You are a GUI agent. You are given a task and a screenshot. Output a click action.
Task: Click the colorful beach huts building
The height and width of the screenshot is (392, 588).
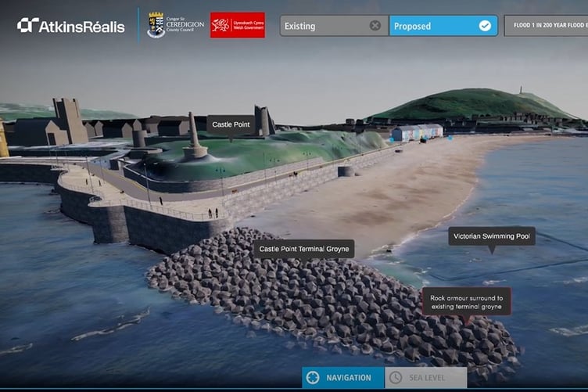click(x=417, y=131)
